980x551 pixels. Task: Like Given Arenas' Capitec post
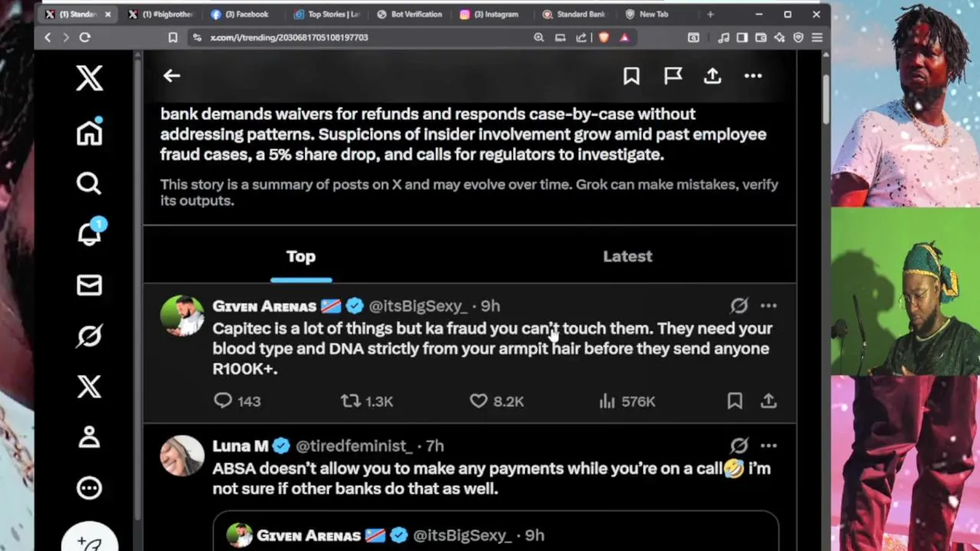(x=479, y=401)
